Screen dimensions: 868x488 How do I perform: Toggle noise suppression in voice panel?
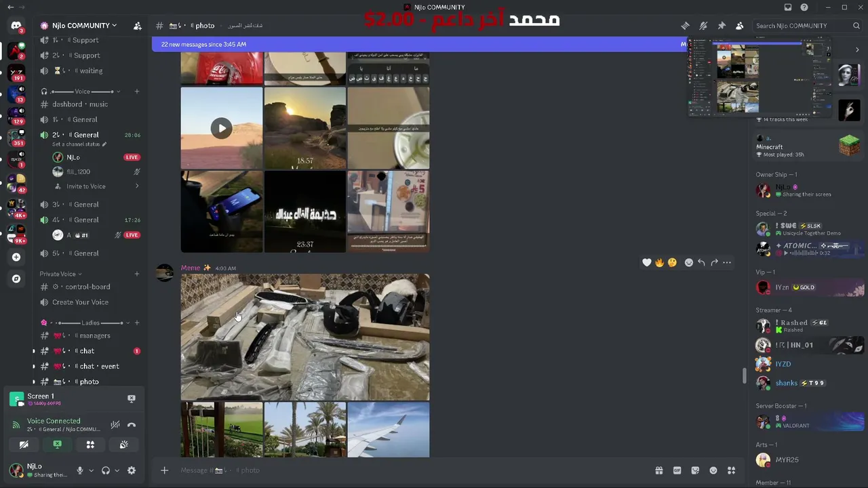point(115,425)
